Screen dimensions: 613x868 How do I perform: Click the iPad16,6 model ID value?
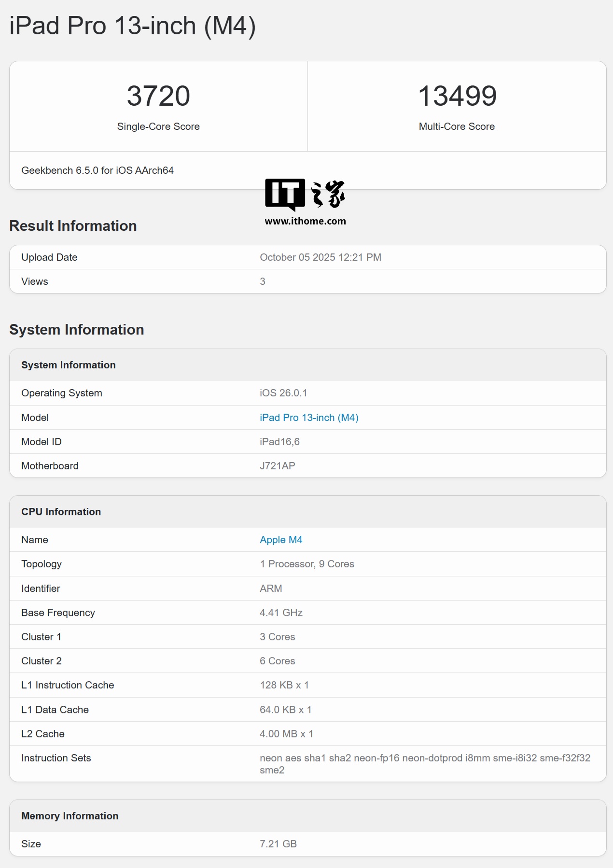click(279, 442)
